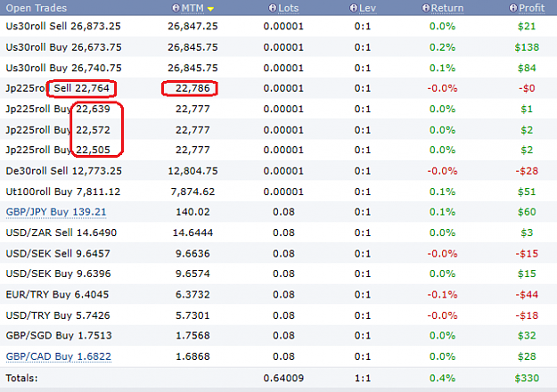The image size is (557, 392).
Task: Toggle the MTM yellow sort arrow
Action: point(210,9)
